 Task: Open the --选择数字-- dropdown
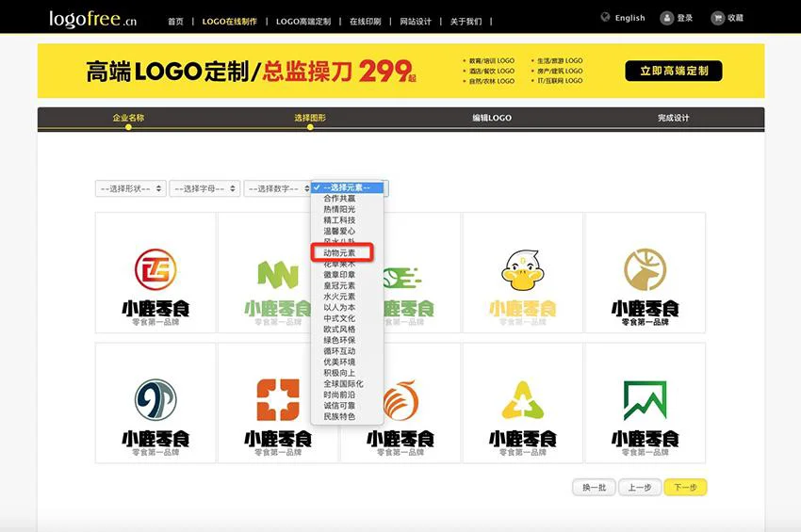click(x=277, y=188)
